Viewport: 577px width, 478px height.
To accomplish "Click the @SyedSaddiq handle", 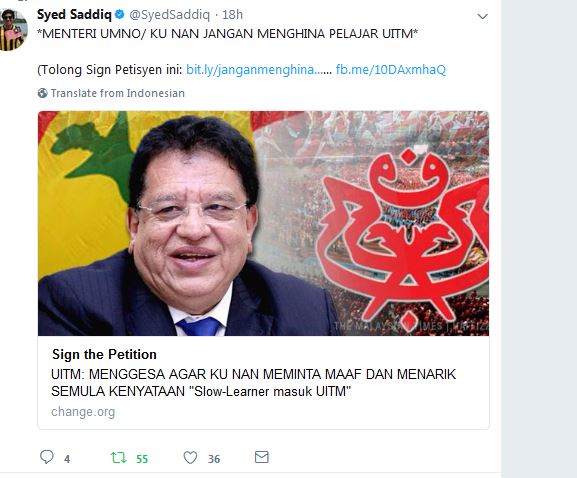I will (x=169, y=15).
